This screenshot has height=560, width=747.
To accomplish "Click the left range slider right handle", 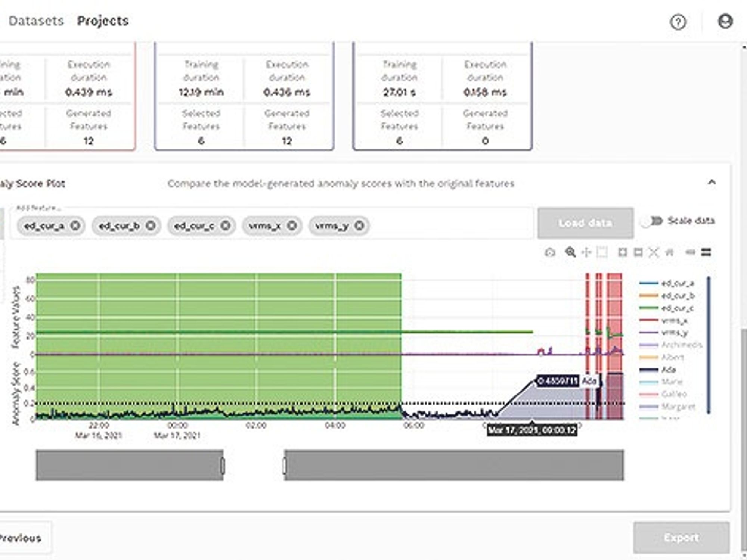I will point(223,466).
